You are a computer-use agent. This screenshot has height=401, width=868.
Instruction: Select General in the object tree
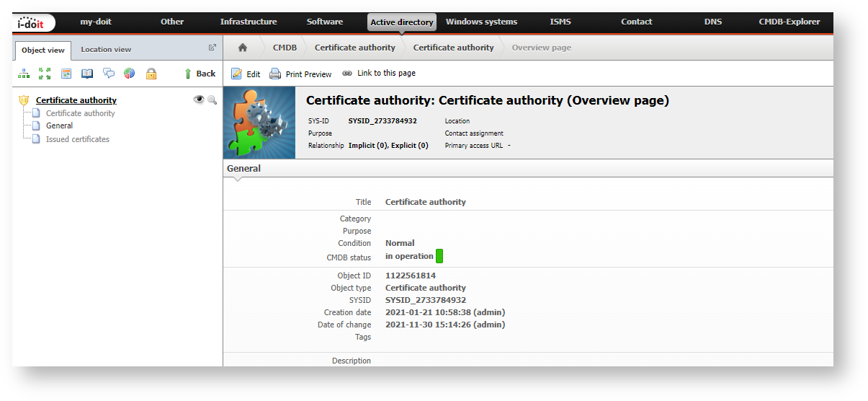point(59,125)
